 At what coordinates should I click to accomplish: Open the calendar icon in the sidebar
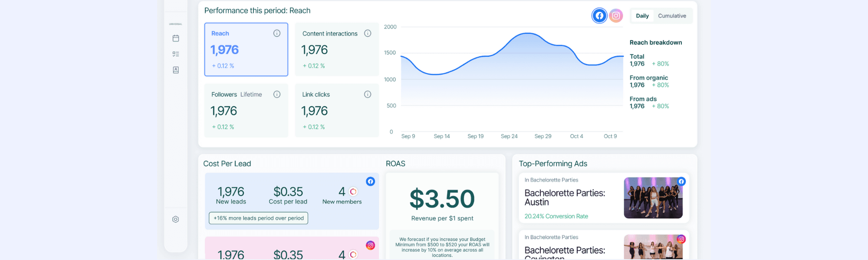pos(176,38)
